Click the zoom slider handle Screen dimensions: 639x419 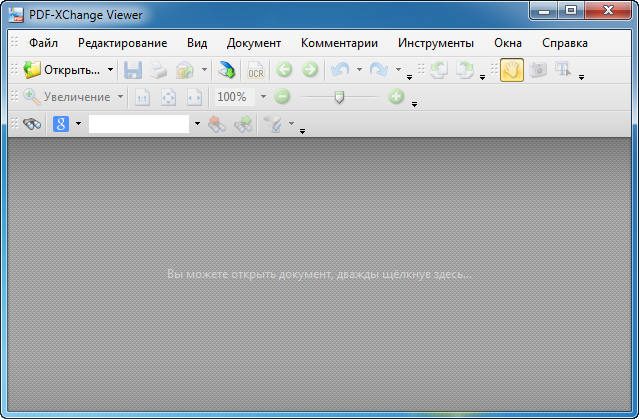(x=340, y=98)
